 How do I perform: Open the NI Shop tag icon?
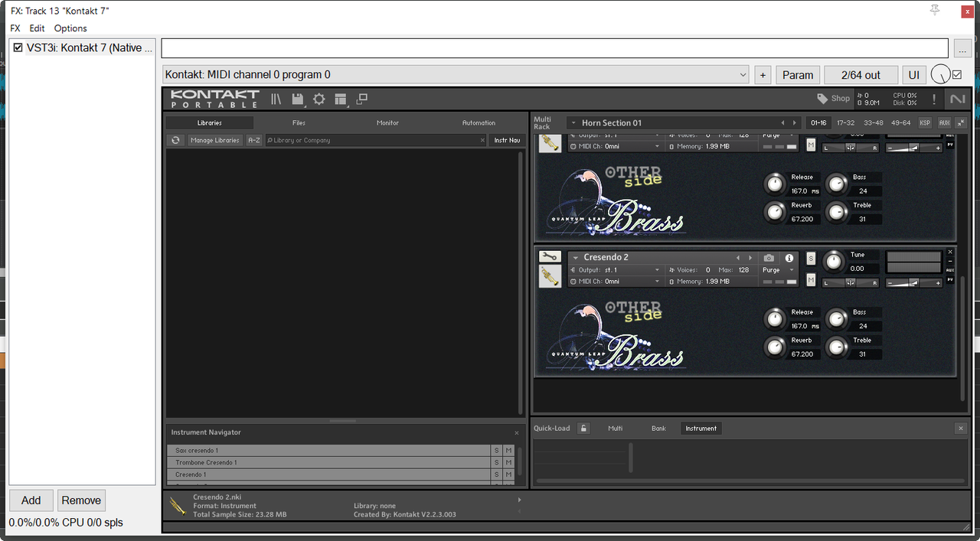pyautogui.click(x=833, y=99)
